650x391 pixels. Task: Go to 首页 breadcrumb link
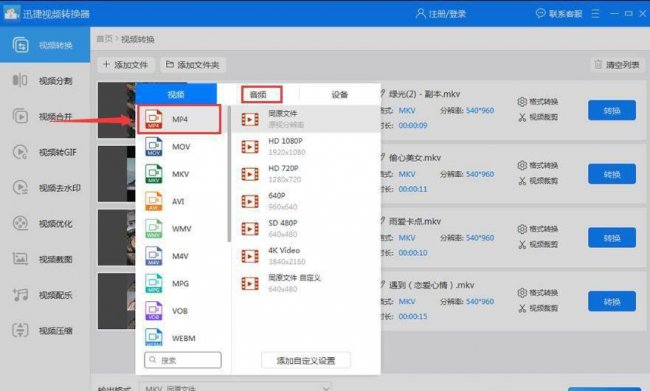pyautogui.click(x=104, y=39)
